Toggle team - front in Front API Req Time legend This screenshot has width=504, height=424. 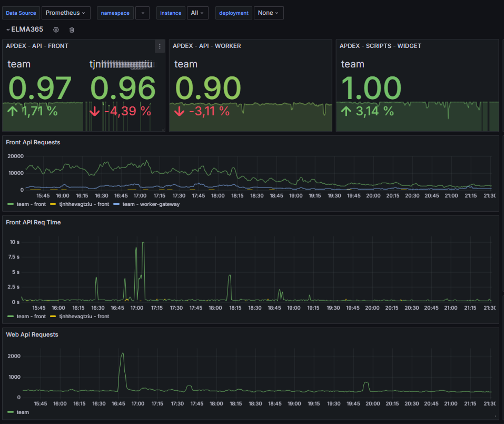(x=31, y=317)
